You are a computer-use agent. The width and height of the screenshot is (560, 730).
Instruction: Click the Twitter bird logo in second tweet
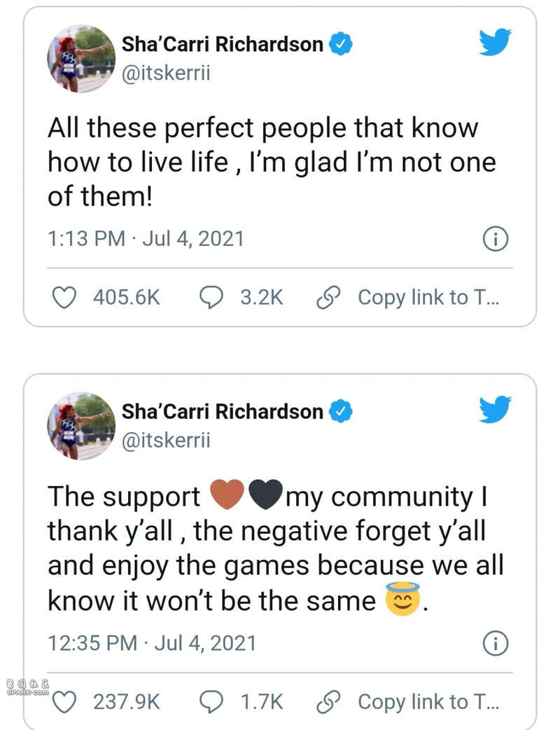click(x=496, y=409)
